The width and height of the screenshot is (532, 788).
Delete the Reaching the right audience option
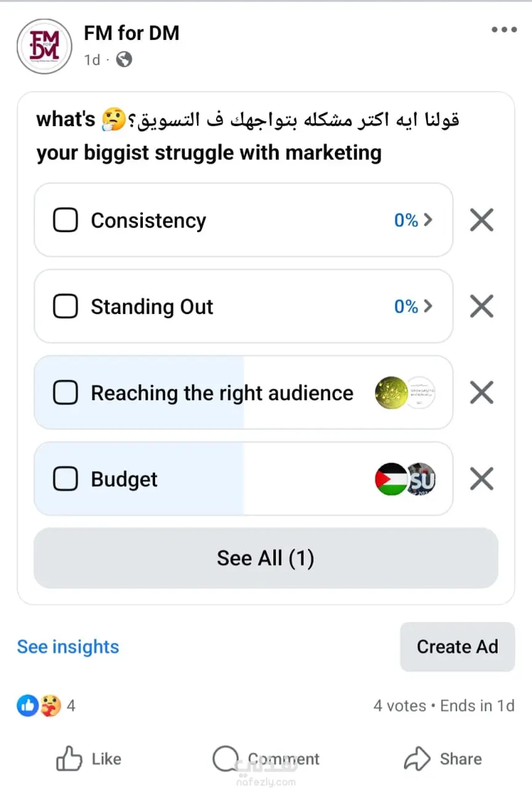pos(482,392)
